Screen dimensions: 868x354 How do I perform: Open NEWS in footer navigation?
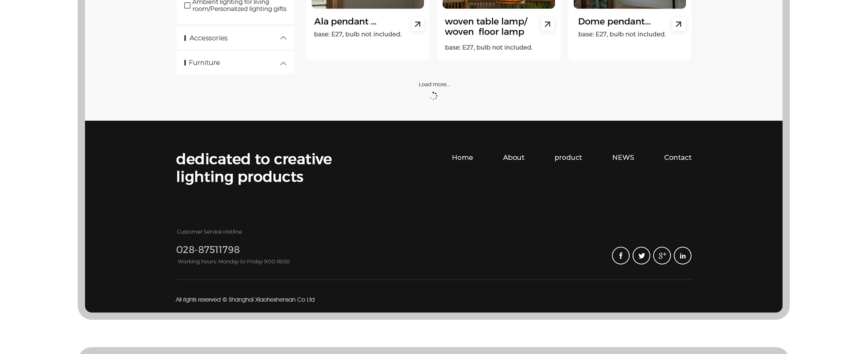(x=623, y=158)
